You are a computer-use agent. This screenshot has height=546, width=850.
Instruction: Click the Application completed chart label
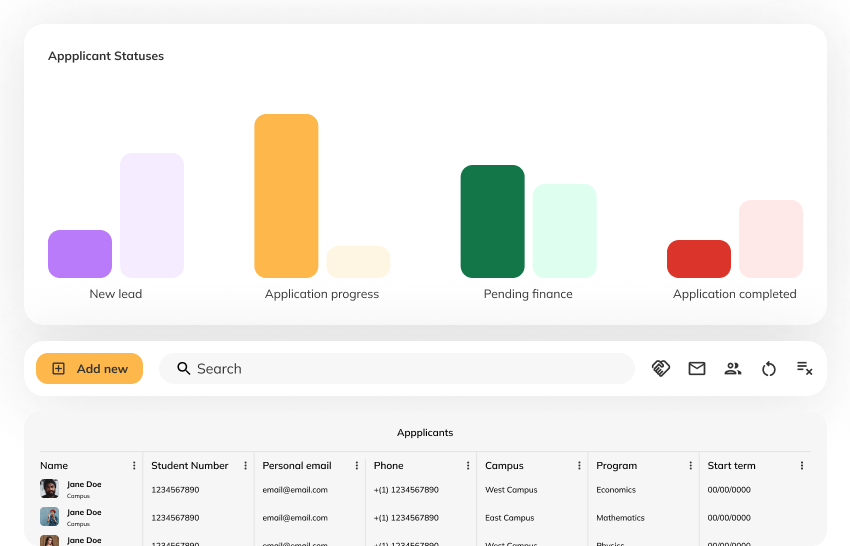(735, 294)
